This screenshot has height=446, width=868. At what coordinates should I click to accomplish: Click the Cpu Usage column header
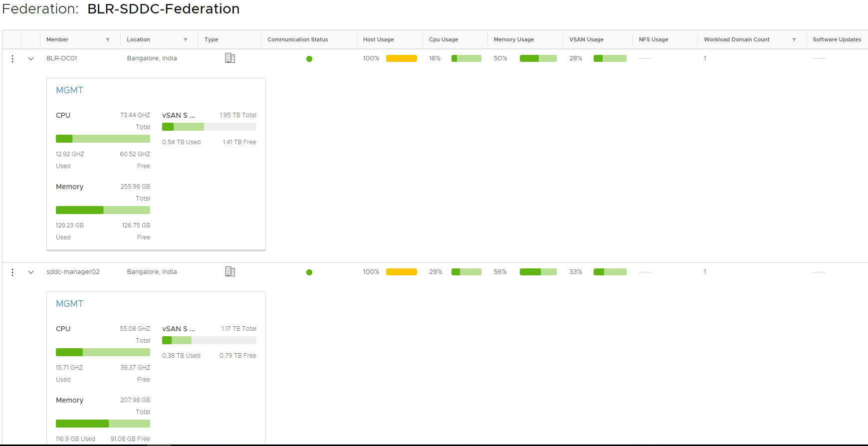point(443,40)
